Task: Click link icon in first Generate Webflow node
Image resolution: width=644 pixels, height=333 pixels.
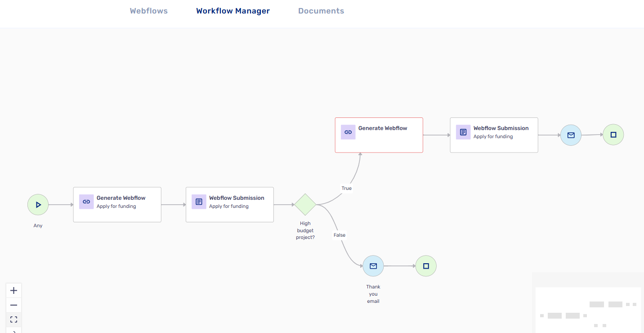Action: (86, 202)
